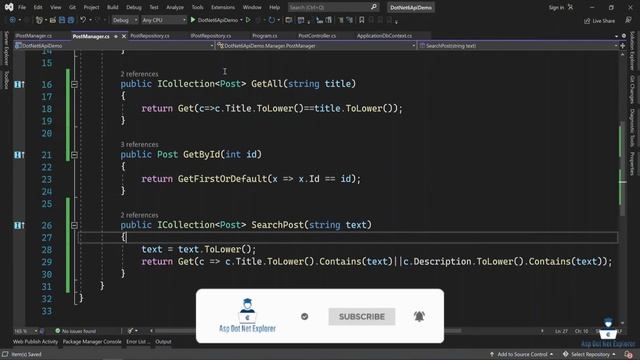640x360 pixels.
Task: Click the bookmark toolbar icon
Action: (361, 20)
